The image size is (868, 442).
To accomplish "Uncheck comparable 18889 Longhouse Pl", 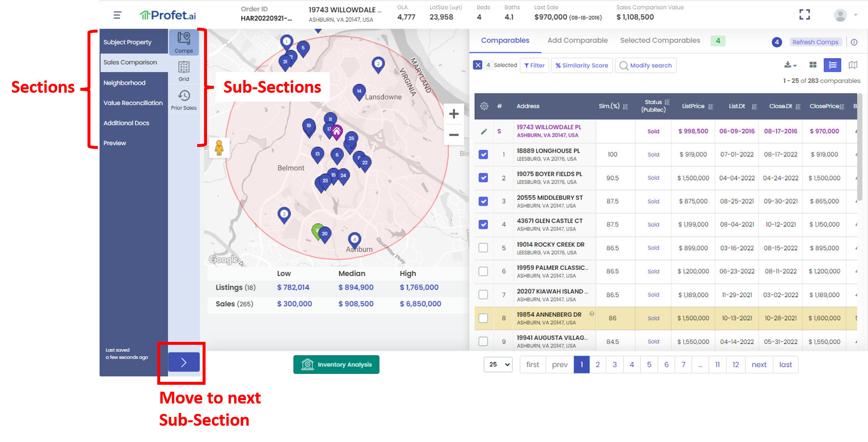I will 484,154.
